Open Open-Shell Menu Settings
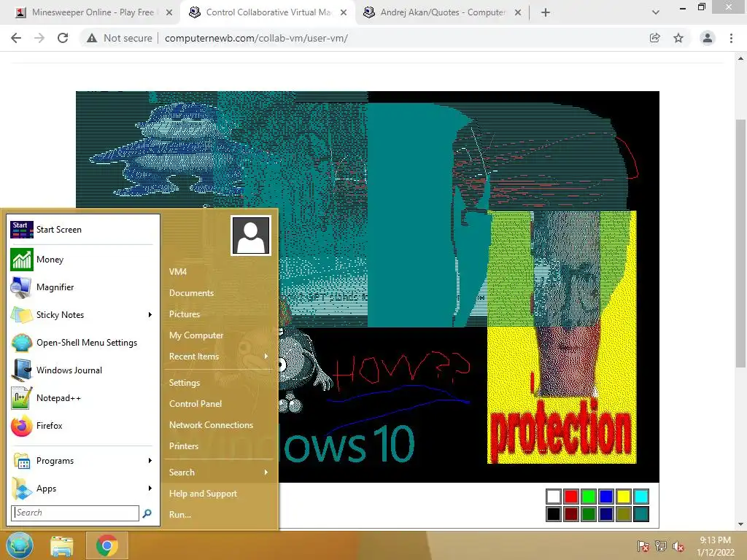The height and width of the screenshot is (560, 747). (83, 343)
